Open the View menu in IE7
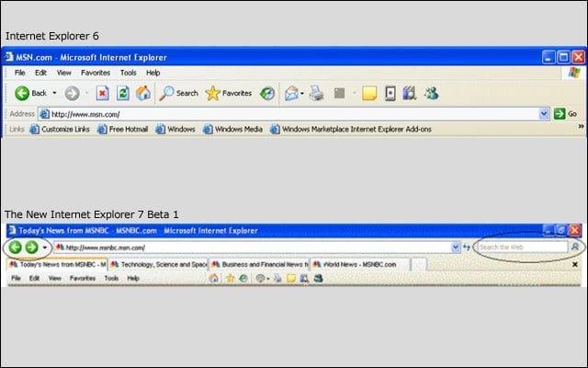 (55, 278)
